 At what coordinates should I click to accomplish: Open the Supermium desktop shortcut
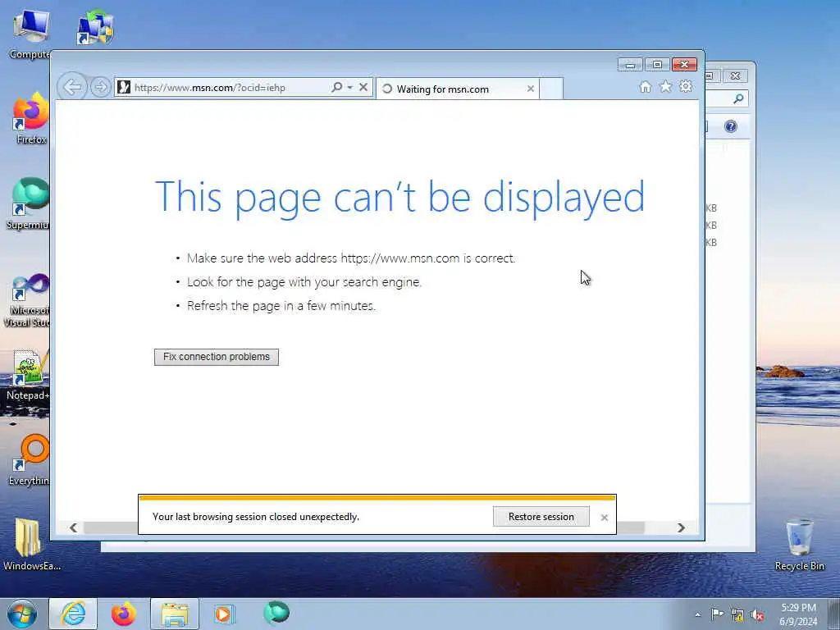(30, 203)
